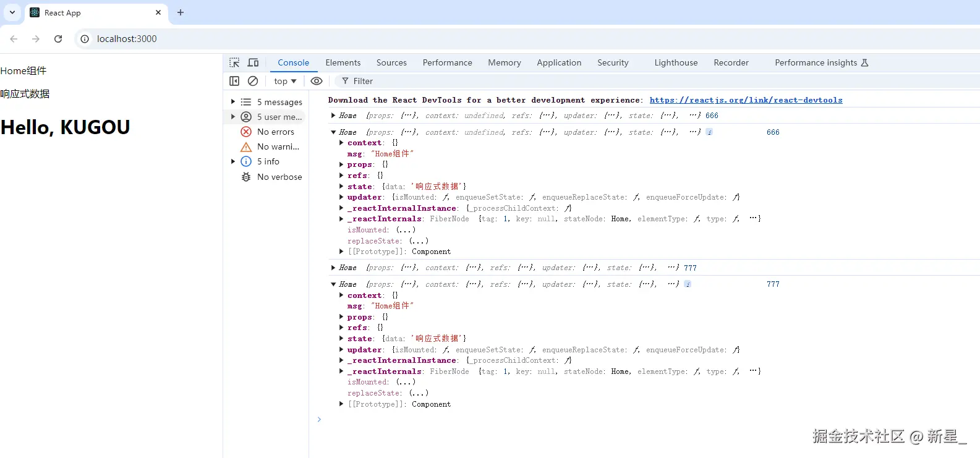This screenshot has height=458, width=980.
Task: Expand the first collapsed Home object logged 666
Action: 333,116
